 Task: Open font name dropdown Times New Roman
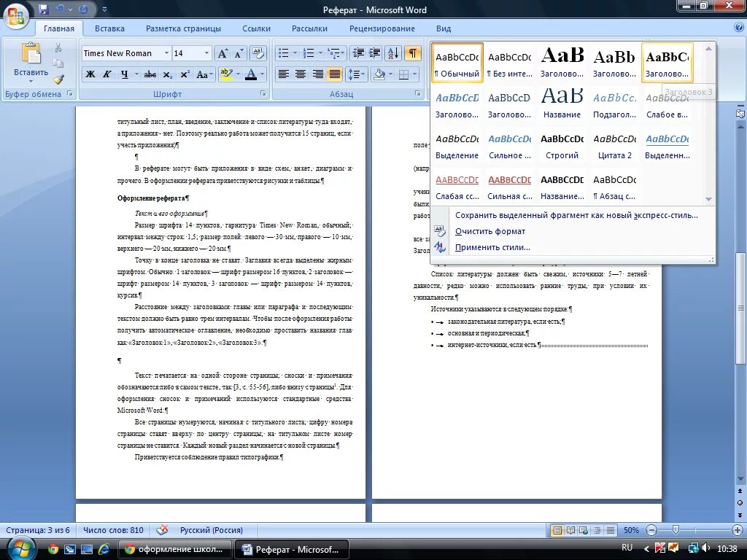pos(166,53)
